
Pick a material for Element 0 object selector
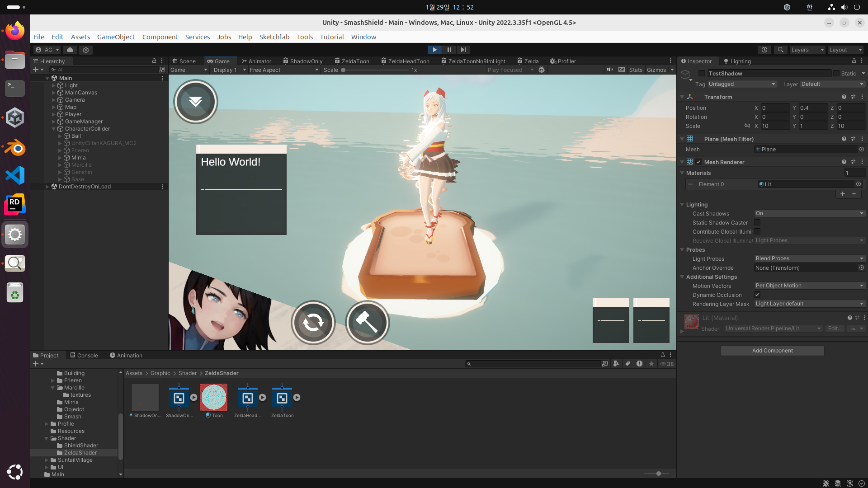(859, 184)
